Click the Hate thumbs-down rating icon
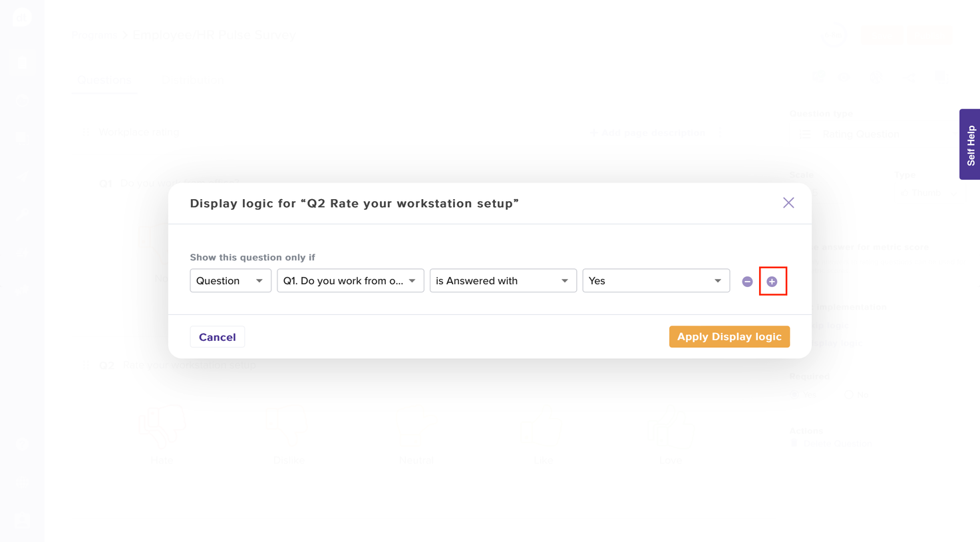The height and width of the screenshot is (542, 980). (162, 427)
